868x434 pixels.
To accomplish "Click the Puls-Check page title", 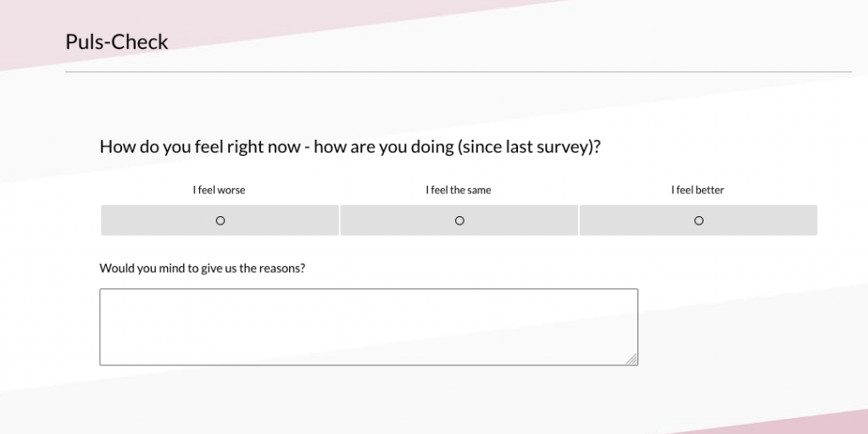I will [x=117, y=42].
